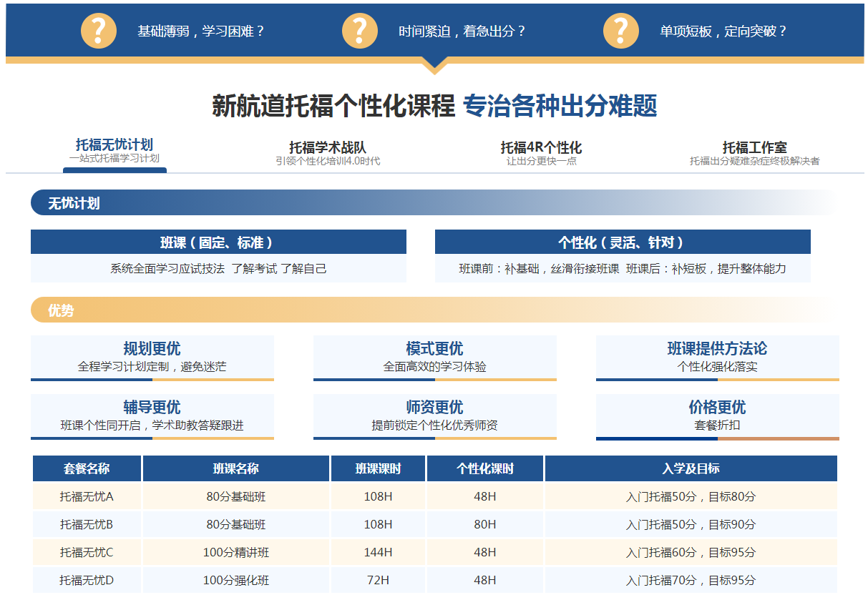Click 入门托福50分，目标90分 cell
Viewport: 868px width, 605px height.
point(691,524)
